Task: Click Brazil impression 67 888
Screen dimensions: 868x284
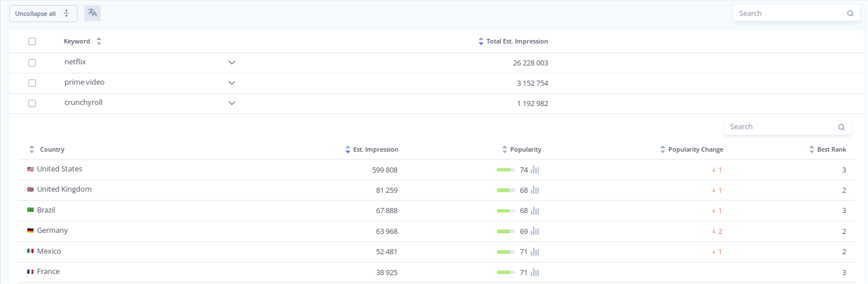Action: [x=387, y=211]
